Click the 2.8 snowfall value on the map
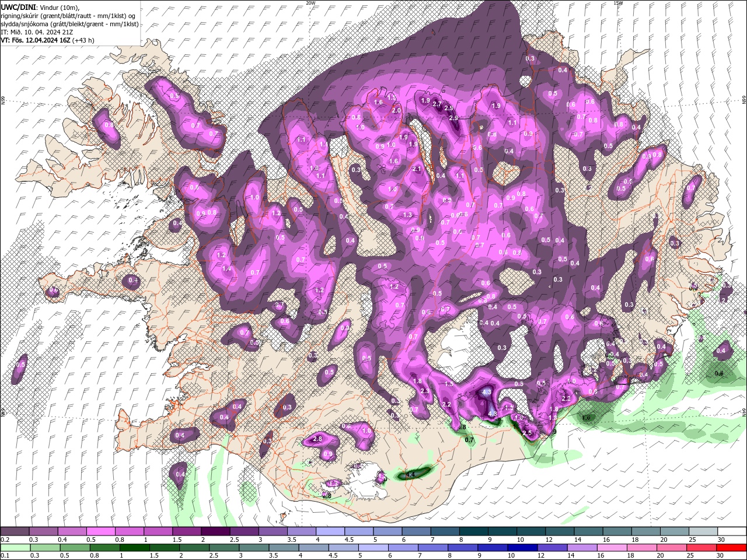747x560 pixels. (317, 439)
